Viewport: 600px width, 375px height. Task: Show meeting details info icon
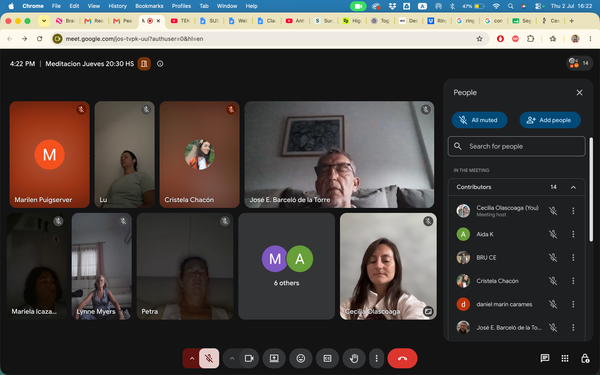(160, 64)
